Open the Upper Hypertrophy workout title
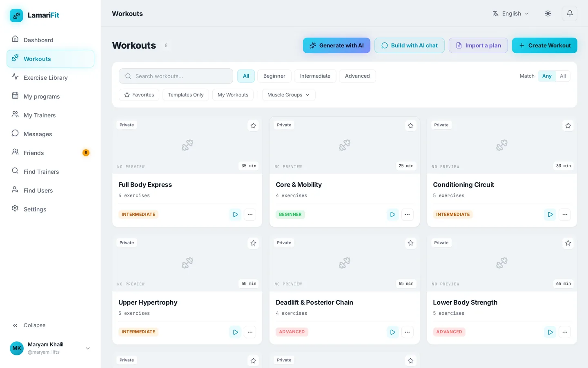Viewport: 588px width, 368px height. coord(148,303)
